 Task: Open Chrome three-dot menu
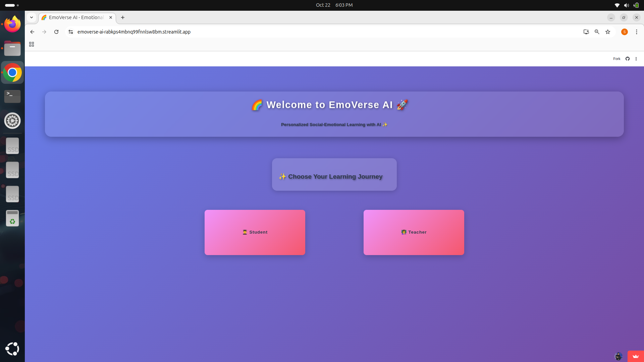coord(636,32)
